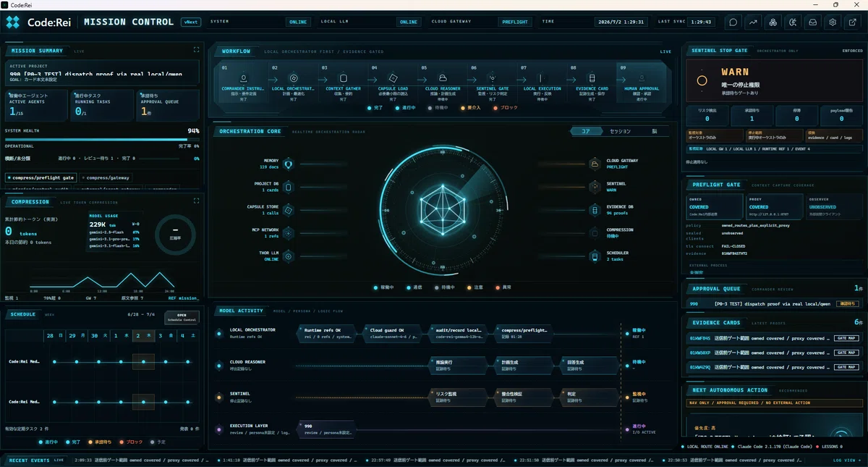868x467 pixels.
Task: Select the Runtime refs ON activity card
Action: [328, 333]
